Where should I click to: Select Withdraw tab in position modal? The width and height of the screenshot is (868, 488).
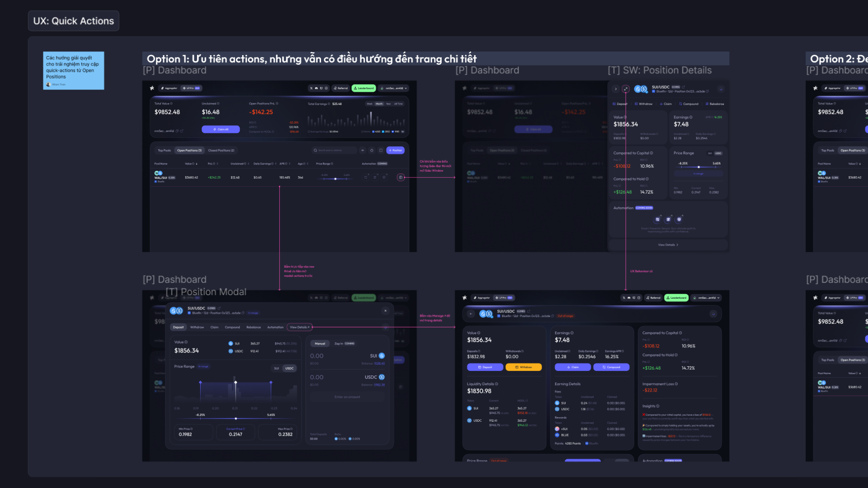197,327
